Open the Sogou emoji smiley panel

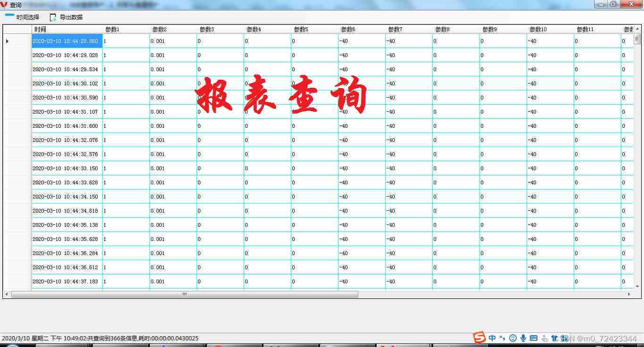tap(513, 338)
